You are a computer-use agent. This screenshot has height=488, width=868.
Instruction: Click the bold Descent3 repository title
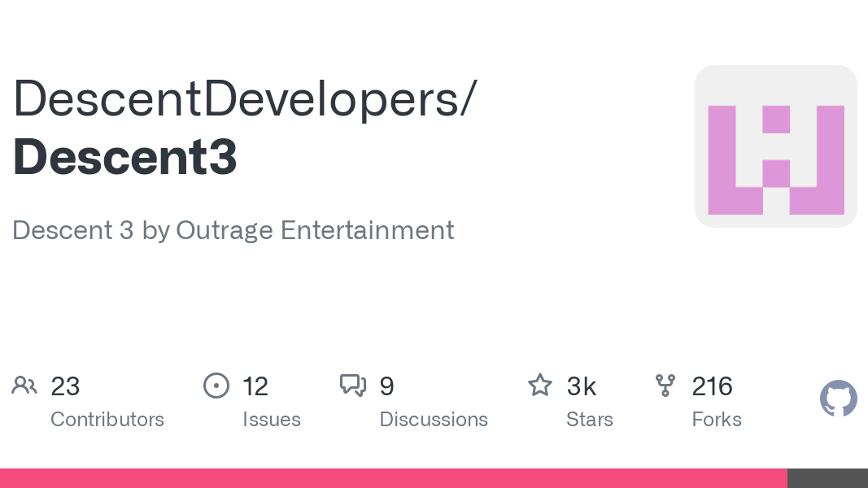[125, 157]
